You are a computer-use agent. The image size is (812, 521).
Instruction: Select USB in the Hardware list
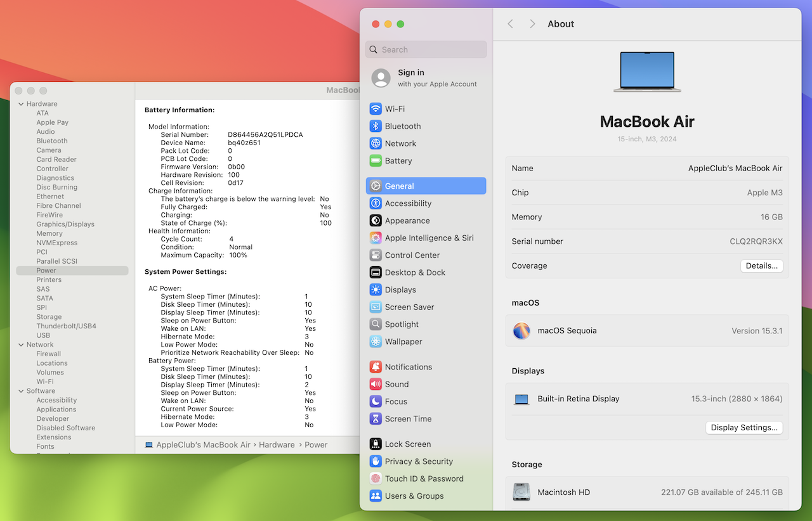(43, 335)
